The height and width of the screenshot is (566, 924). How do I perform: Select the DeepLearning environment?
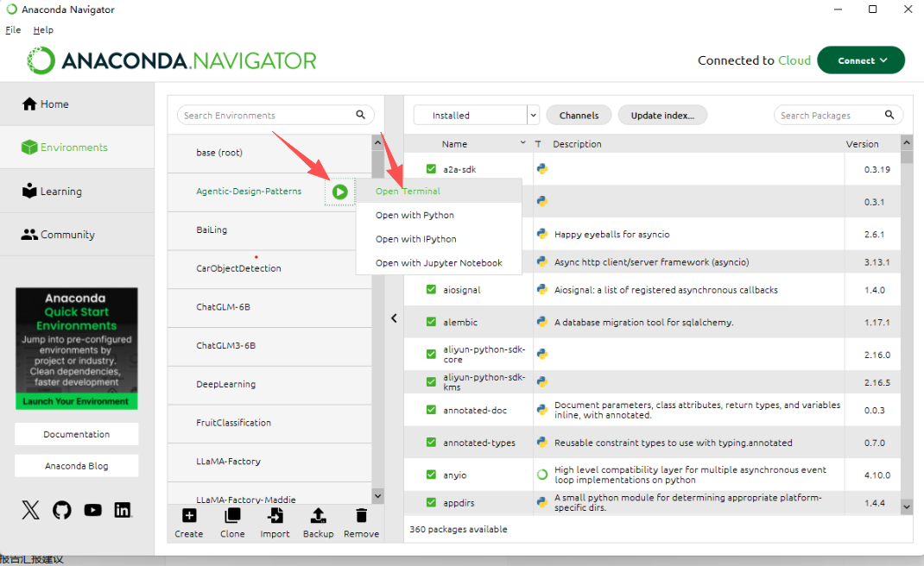[x=269, y=384]
